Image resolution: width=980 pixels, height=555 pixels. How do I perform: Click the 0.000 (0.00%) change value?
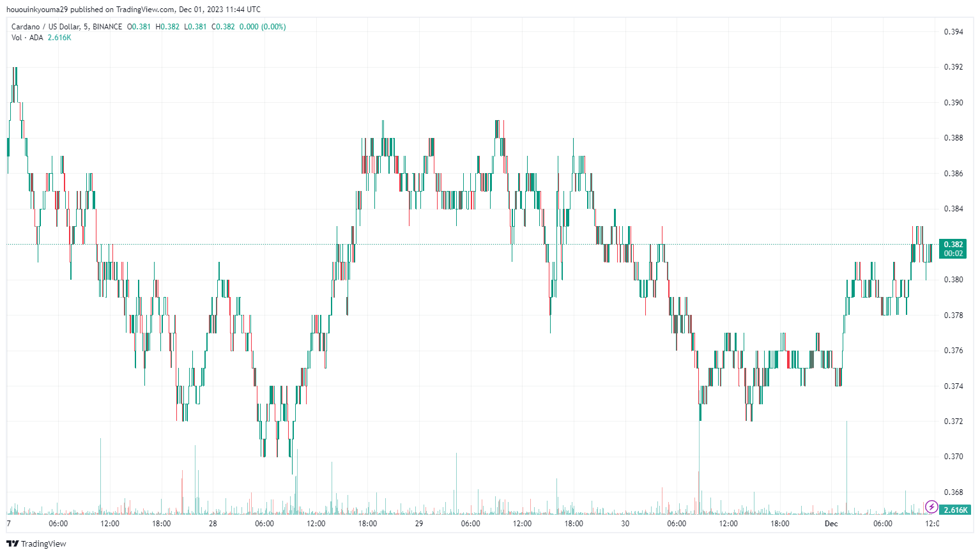coord(263,27)
